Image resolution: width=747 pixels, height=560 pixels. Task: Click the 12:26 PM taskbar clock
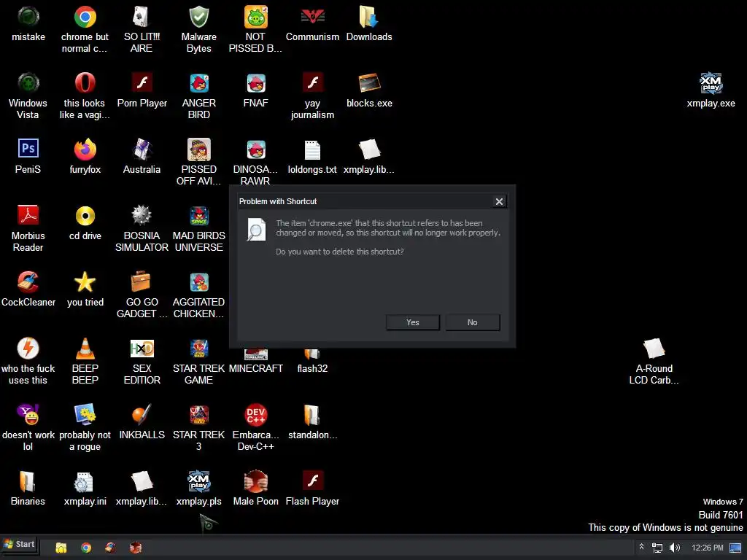click(x=707, y=548)
